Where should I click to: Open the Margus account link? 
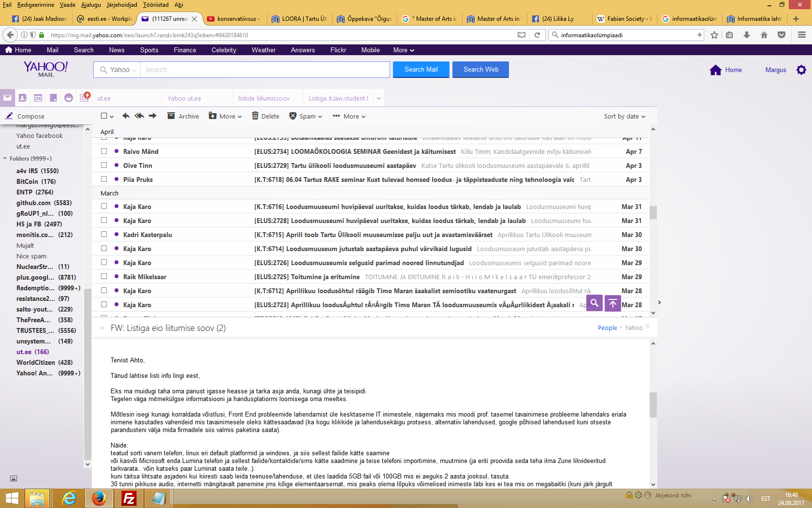[x=776, y=70]
